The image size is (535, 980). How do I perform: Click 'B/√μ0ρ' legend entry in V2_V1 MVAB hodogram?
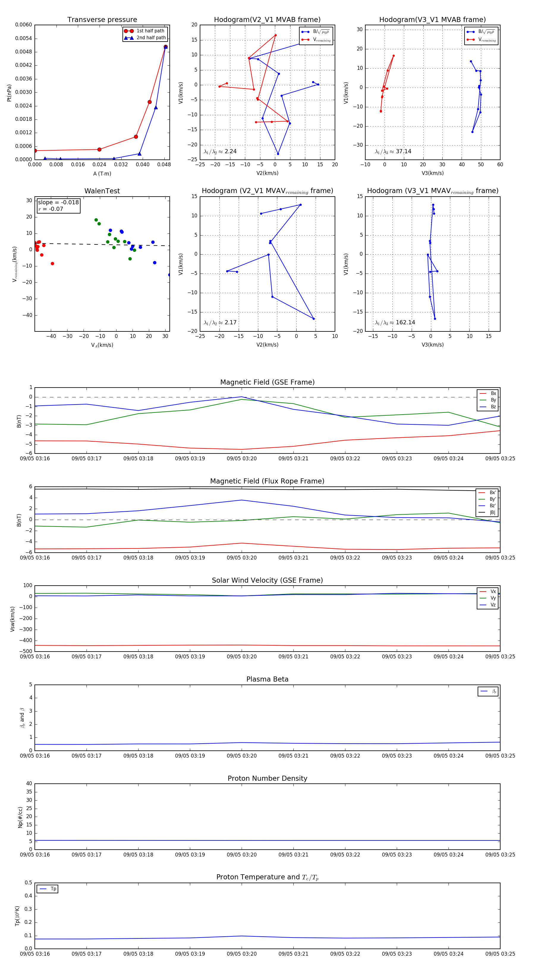tap(316, 32)
